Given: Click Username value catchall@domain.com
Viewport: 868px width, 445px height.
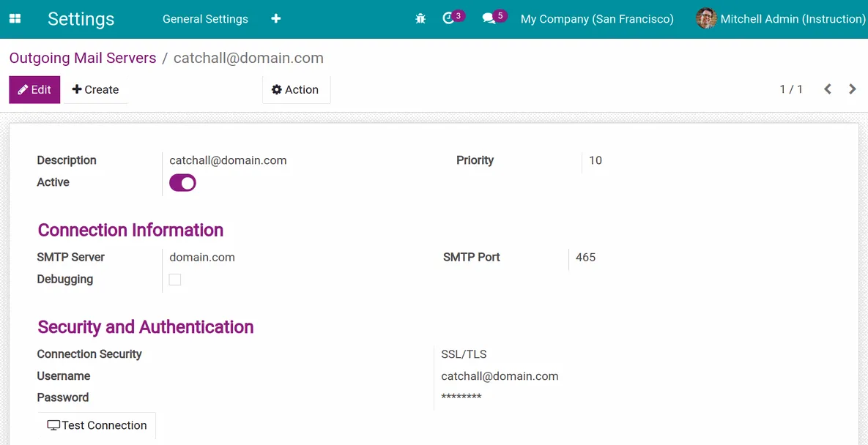Looking at the screenshot, I should point(500,376).
